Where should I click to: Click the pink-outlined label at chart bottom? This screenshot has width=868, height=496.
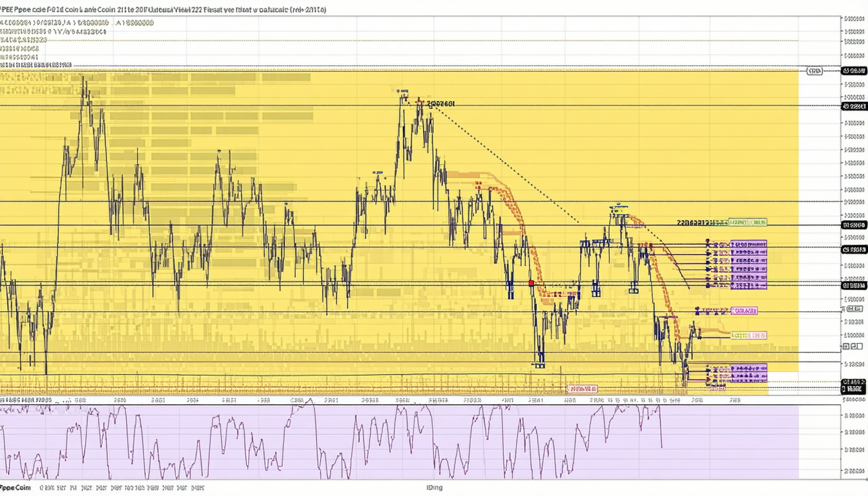[x=582, y=389]
